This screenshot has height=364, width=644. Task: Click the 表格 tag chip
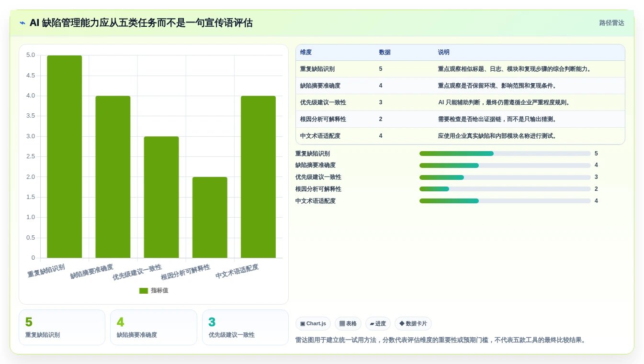348,324
